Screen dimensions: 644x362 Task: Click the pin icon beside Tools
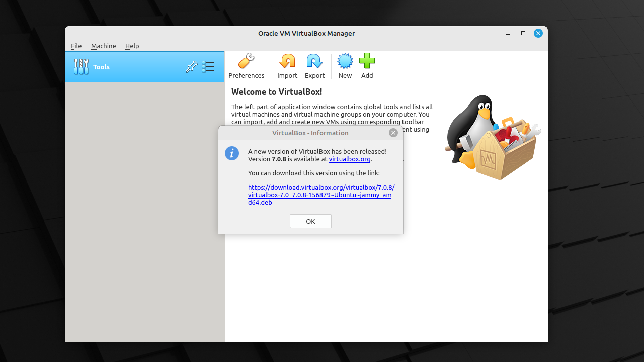point(191,67)
